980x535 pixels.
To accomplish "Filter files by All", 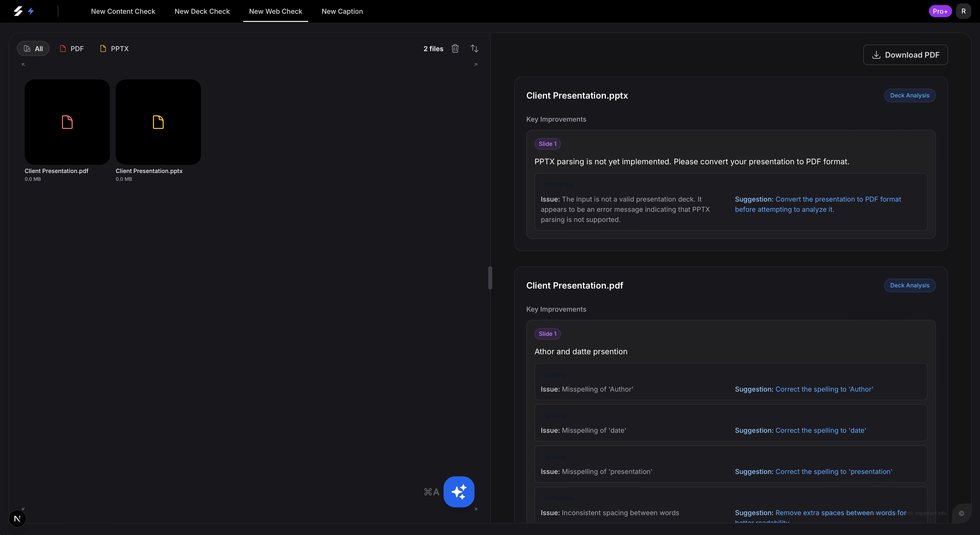I will (x=33, y=48).
